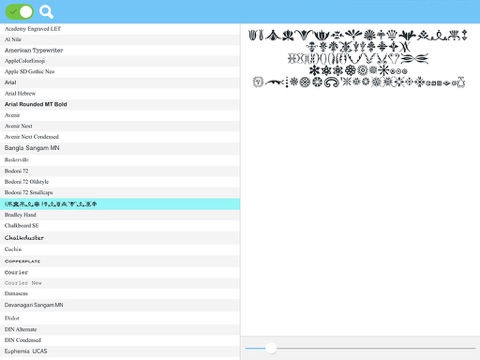The width and height of the screenshot is (480, 360).
Task: Pick Didot font
Action: (x=120, y=318)
